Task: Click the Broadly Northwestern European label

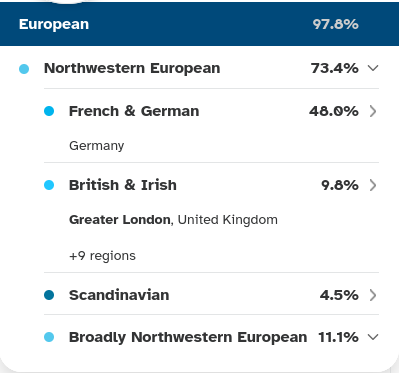Action: (188, 337)
